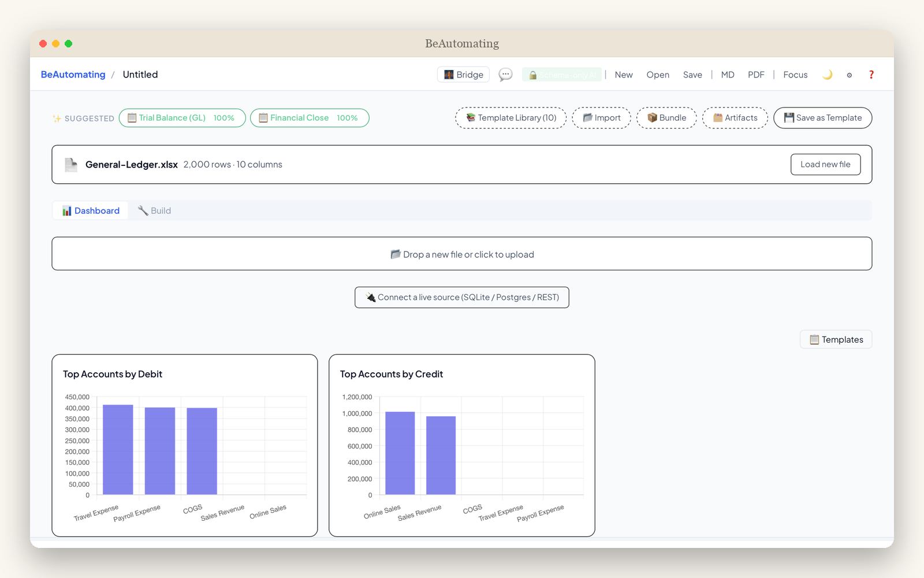
Task: Open the Bundle option
Action: click(667, 118)
